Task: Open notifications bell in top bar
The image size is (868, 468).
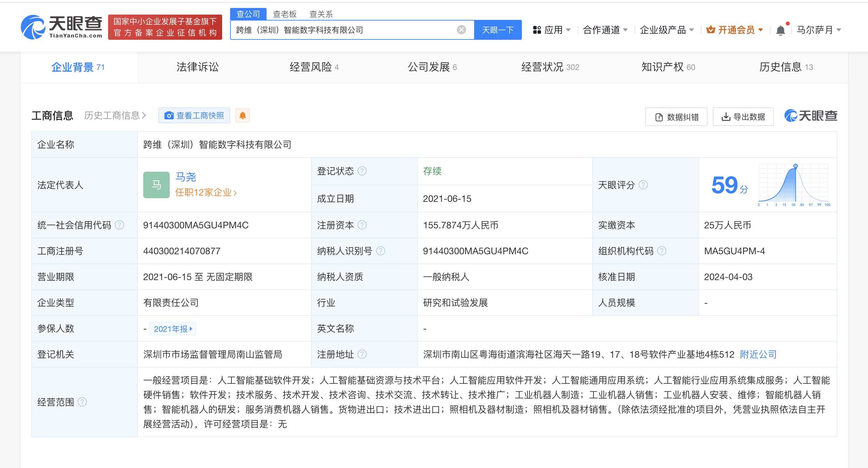Action: coord(780,30)
